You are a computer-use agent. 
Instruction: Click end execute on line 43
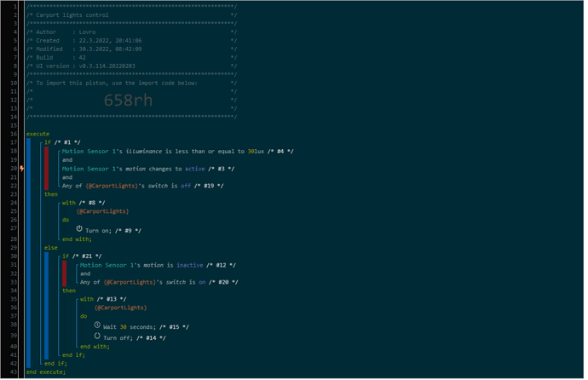tap(46, 372)
